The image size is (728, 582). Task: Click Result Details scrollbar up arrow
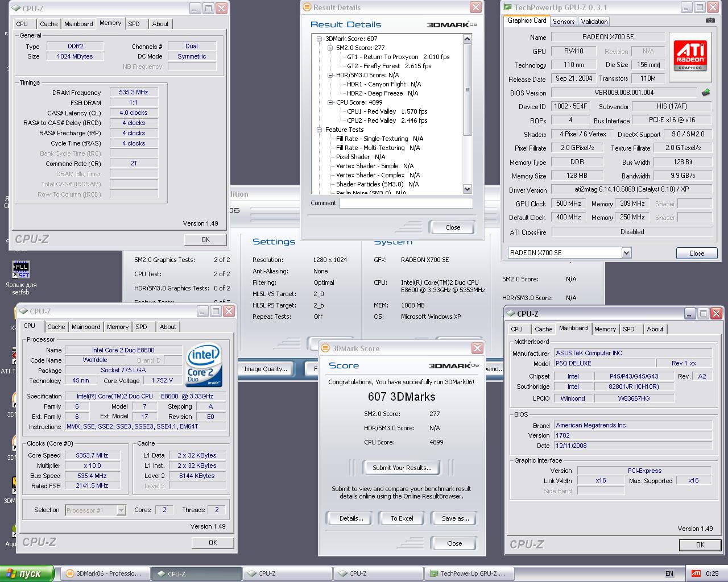click(x=468, y=39)
